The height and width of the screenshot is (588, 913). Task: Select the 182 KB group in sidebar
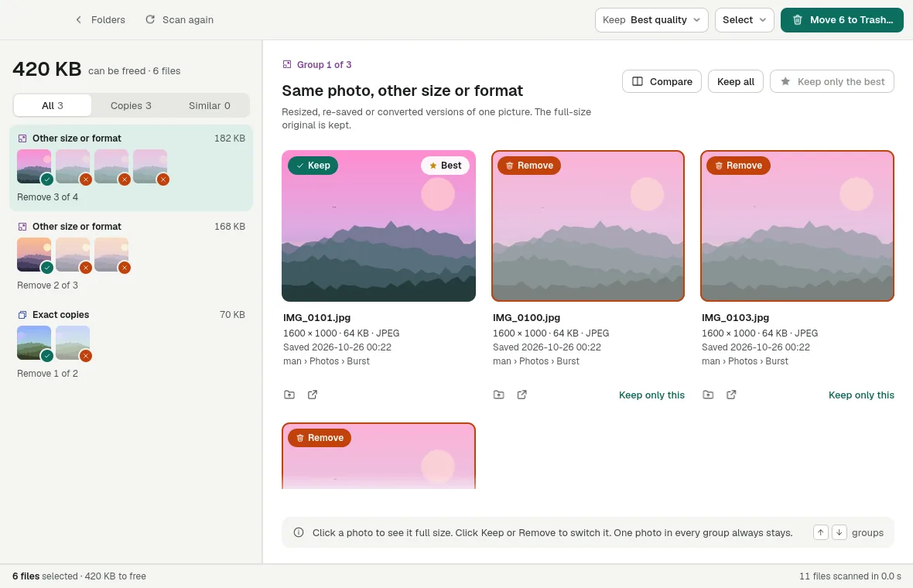click(131, 168)
